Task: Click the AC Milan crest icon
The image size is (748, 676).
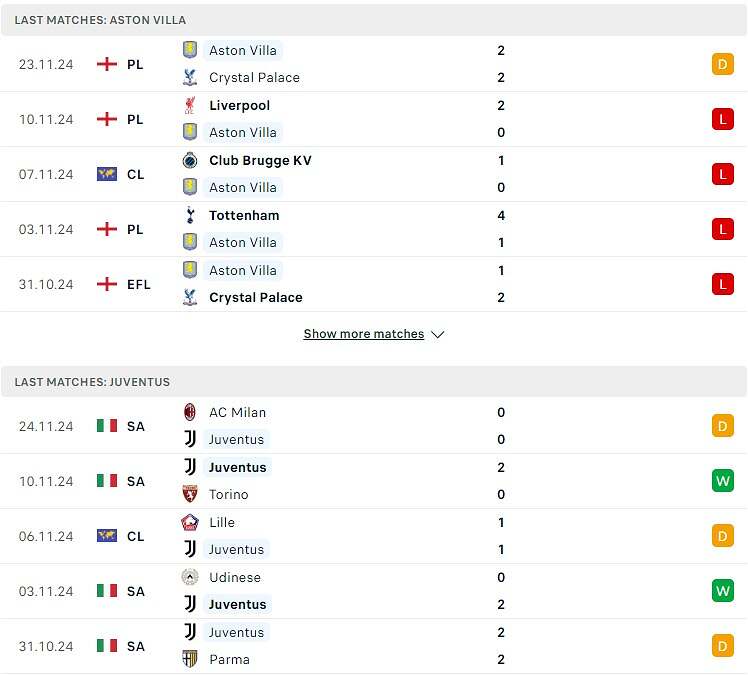Action: [190, 412]
